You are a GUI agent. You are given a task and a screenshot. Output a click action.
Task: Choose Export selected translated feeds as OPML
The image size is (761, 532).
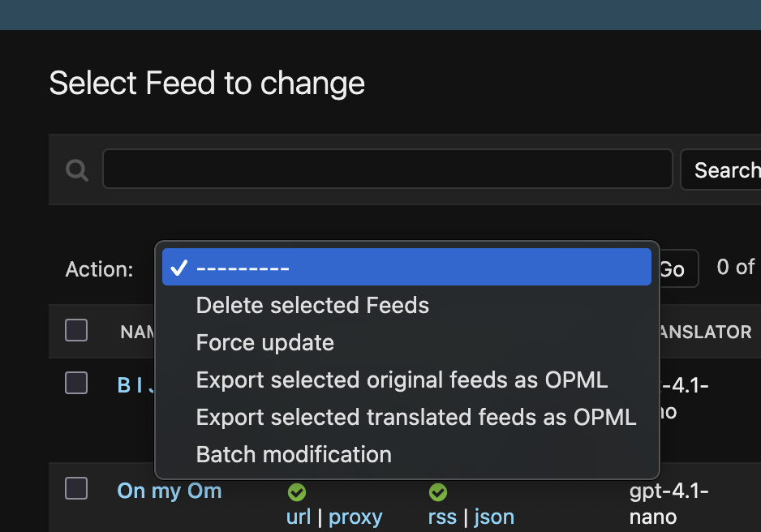(x=415, y=417)
